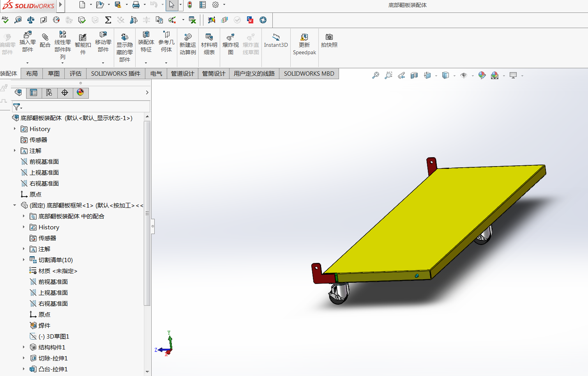Run the spell Check (Abc) tool
This screenshot has height=376, width=588.
pyautogui.click(x=5, y=20)
